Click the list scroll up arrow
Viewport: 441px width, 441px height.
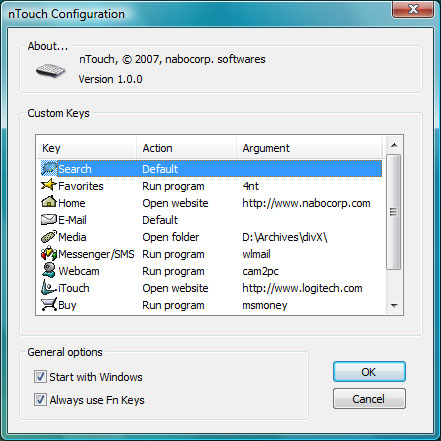(x=394, y=145)
